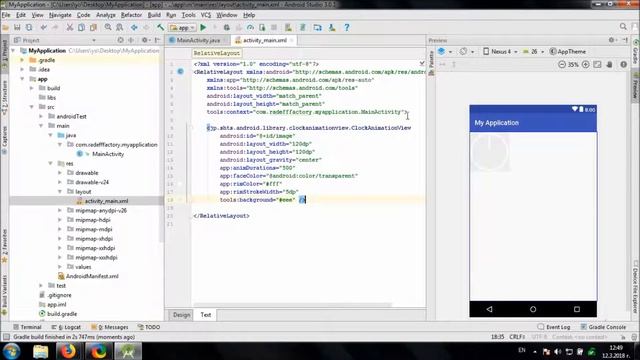640x360 pixels.
Task: Zoom out of the layout preview
Action: point(562,64)
